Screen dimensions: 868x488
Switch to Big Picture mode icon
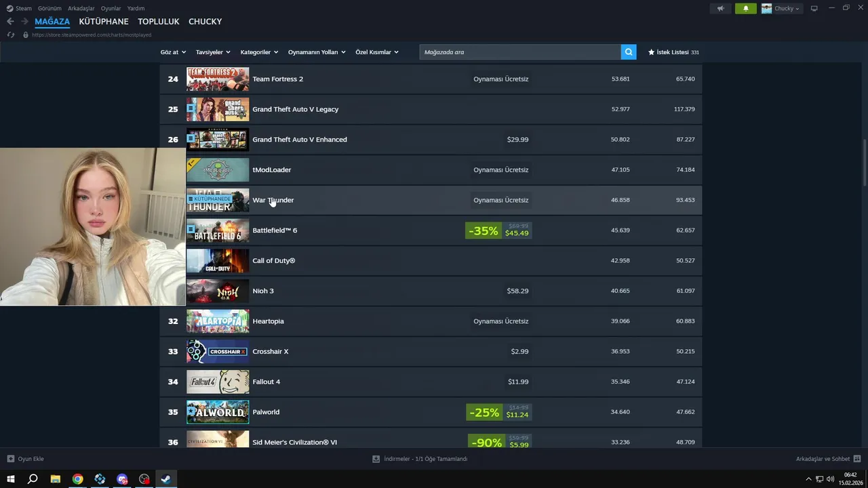coord(814,8)
